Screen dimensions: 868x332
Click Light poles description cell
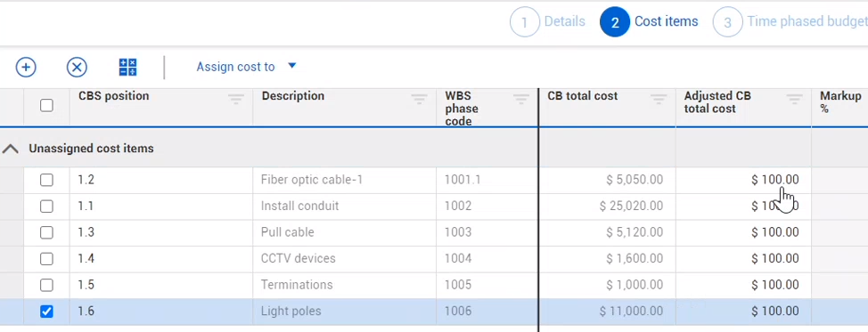(x=344, y=312)
